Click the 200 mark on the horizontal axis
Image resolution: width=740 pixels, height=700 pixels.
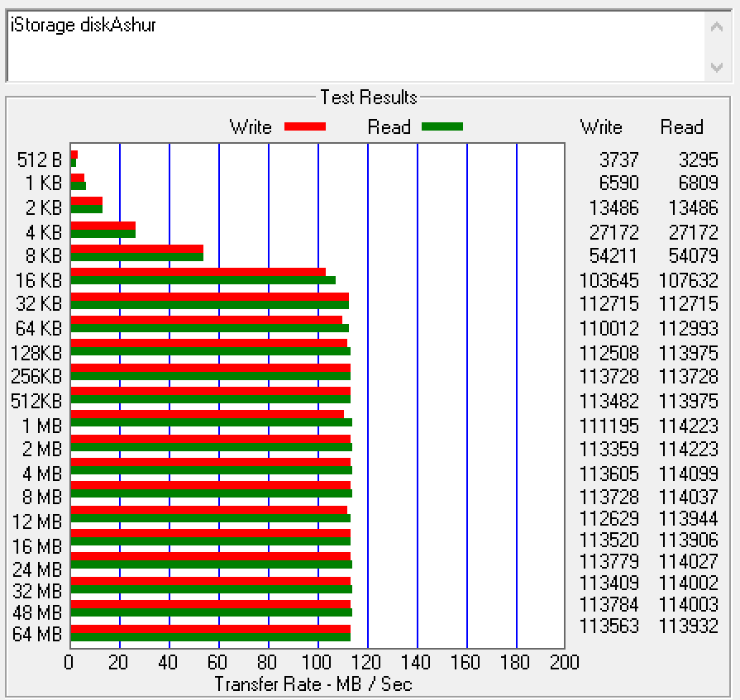[565, 663]
